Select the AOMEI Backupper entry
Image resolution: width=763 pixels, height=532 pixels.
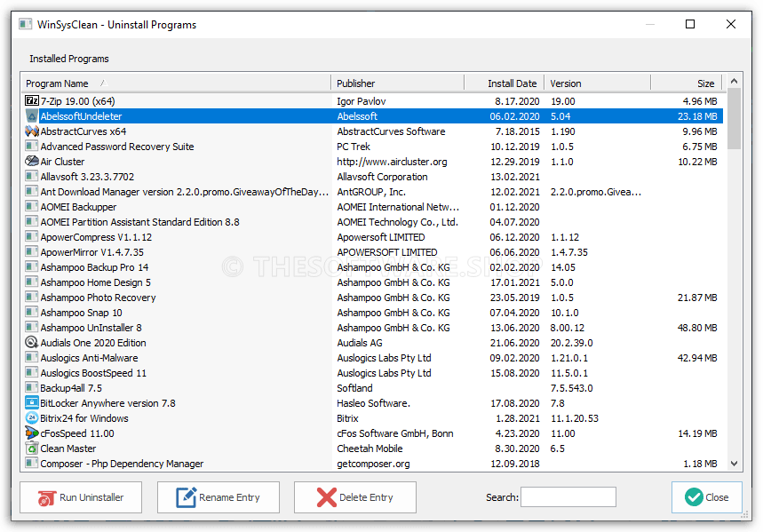[374, 206]
